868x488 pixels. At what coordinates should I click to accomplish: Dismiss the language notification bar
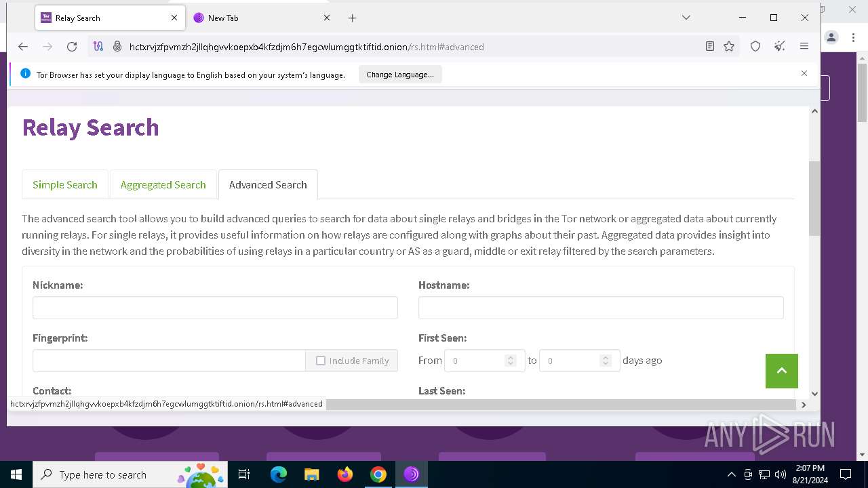(804, 73)
